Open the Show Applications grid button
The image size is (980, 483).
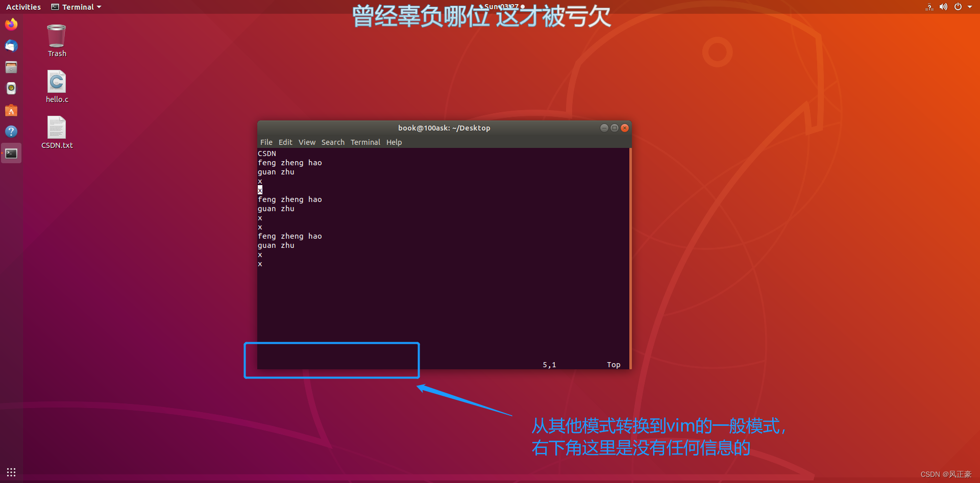[11, 472]
